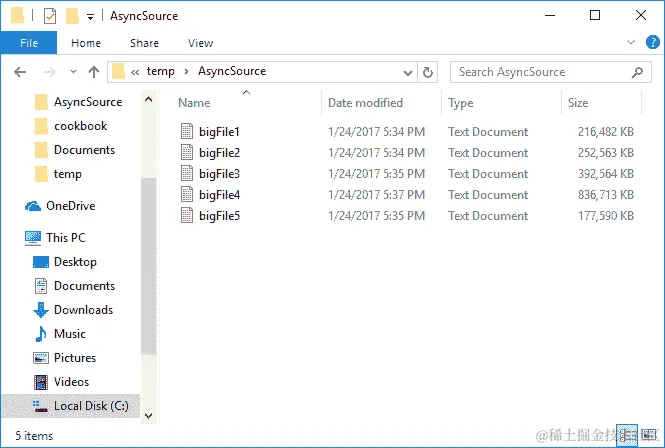Image resolution: width=665 pixels, height=448 pixels.
Task: Click the New folder quick access icon
Action: (73, 16)
